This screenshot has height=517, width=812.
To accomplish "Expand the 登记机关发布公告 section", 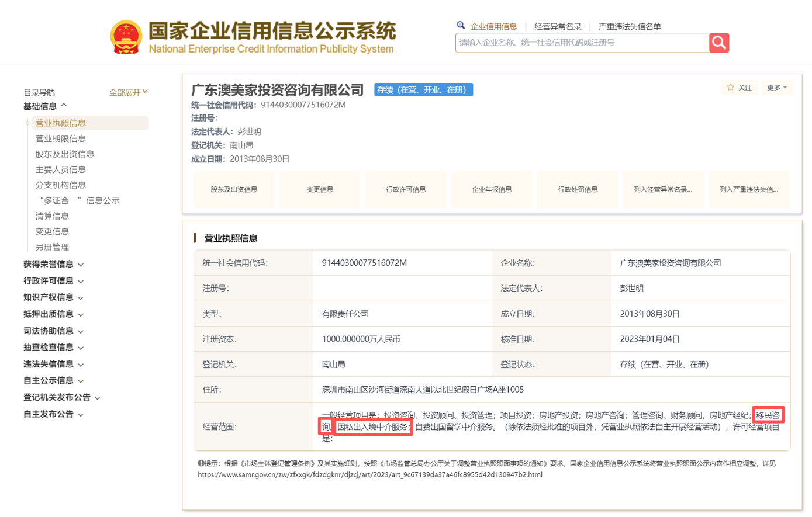I will click(x=62, y=397).
